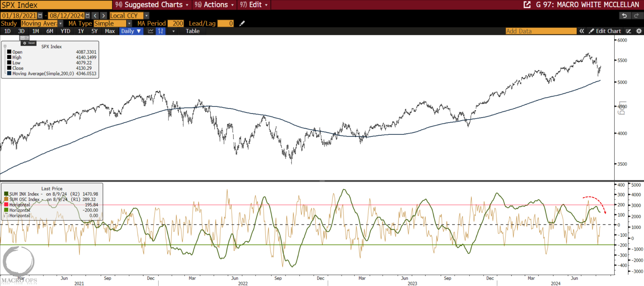Click the SUM INX Index legend row
This screenshot has height=286, width=644.
(x=51, y=194)
